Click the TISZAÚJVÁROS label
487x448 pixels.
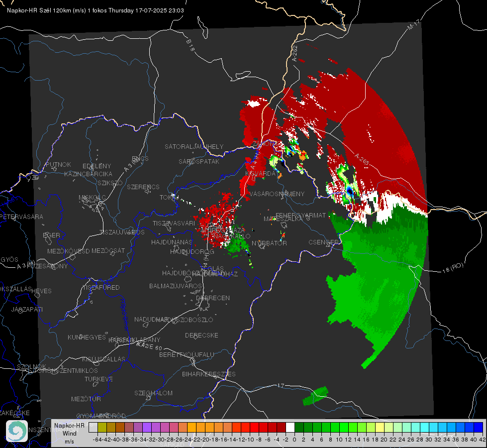122,232
